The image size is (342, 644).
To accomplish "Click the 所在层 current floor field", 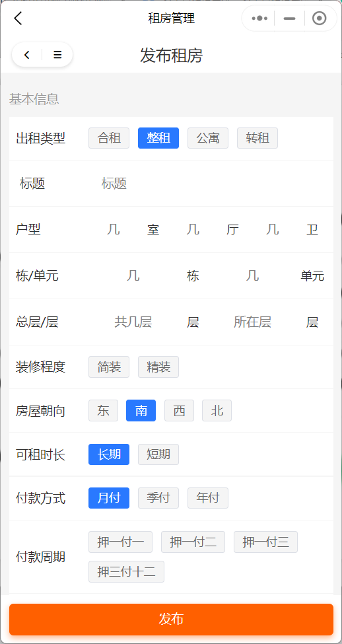I will coord(252,322).
